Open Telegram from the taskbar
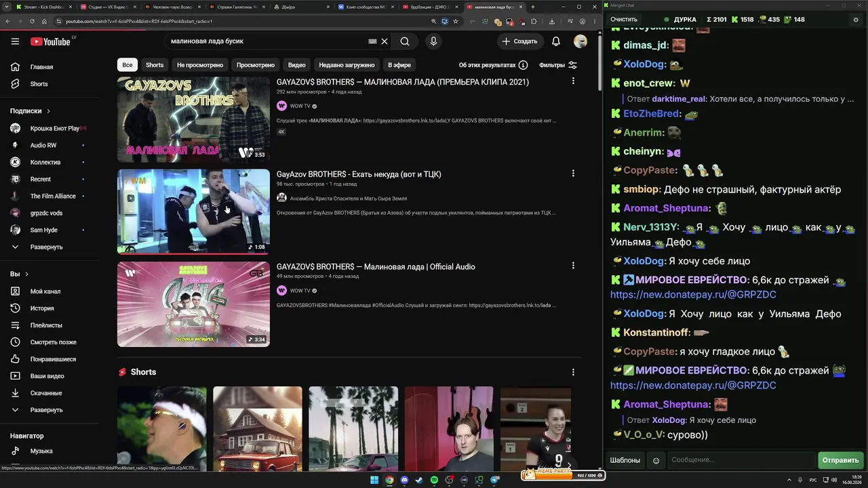The width and height of the screenshot is (868, 488). click(x=494, y=481)
